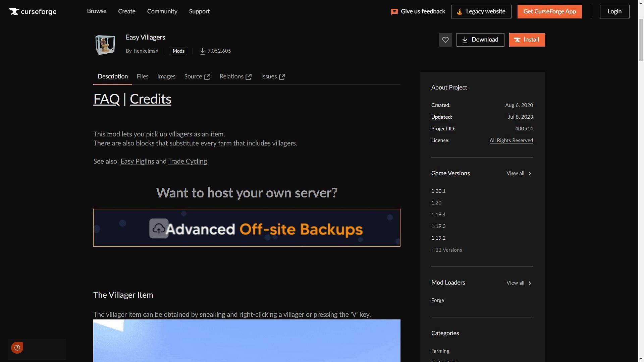Click the Easy Villagers mod thumbnail

pos(105,45)
